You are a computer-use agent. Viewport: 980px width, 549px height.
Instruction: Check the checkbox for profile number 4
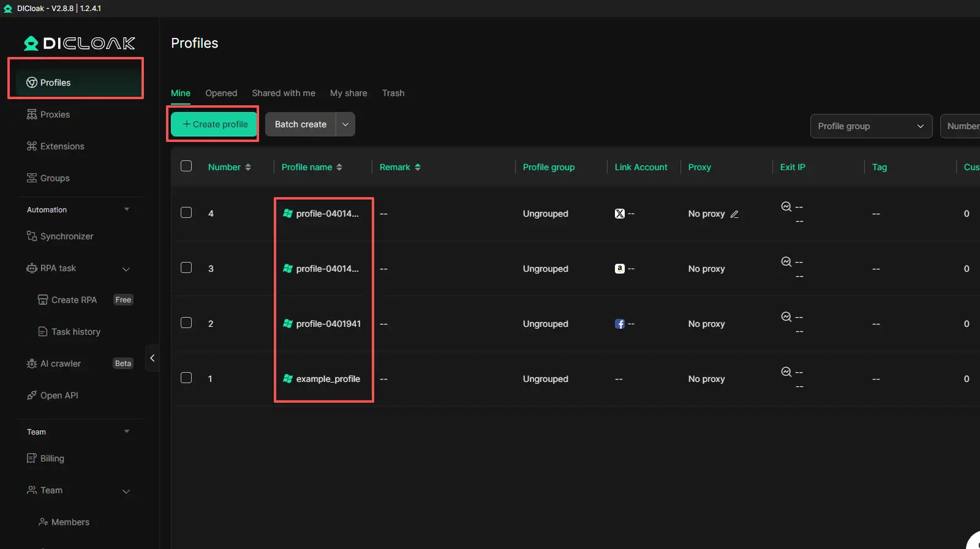coord(186,213)
